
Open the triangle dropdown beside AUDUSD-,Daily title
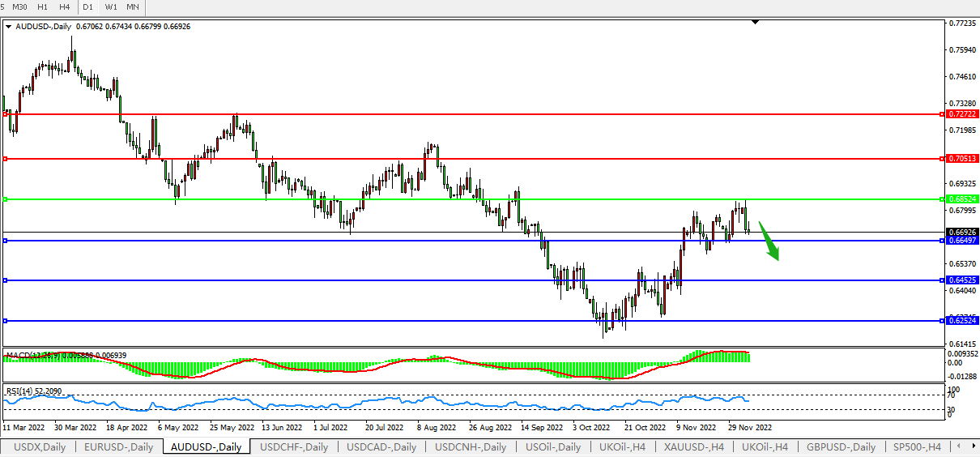(9, 26)
